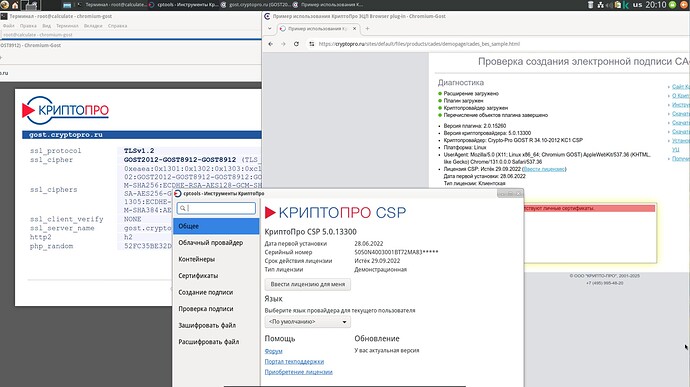Go back in Chromium-Gost browser
The image size is (690, 387).
pyautogui.click(x=271, y=44)
